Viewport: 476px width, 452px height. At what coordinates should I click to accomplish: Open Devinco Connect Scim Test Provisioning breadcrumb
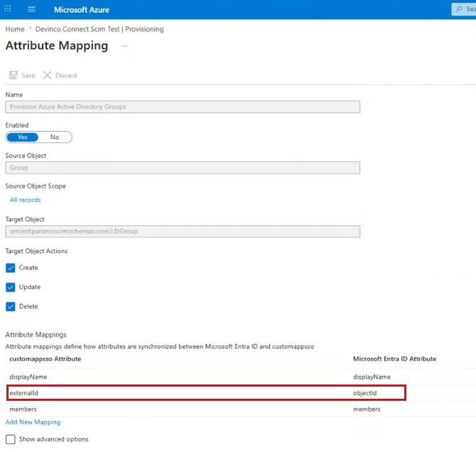tap(99, 29)
